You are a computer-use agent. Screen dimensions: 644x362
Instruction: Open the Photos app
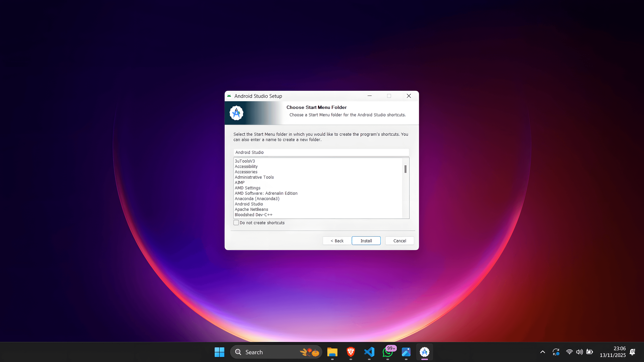[x=406, y=352]
